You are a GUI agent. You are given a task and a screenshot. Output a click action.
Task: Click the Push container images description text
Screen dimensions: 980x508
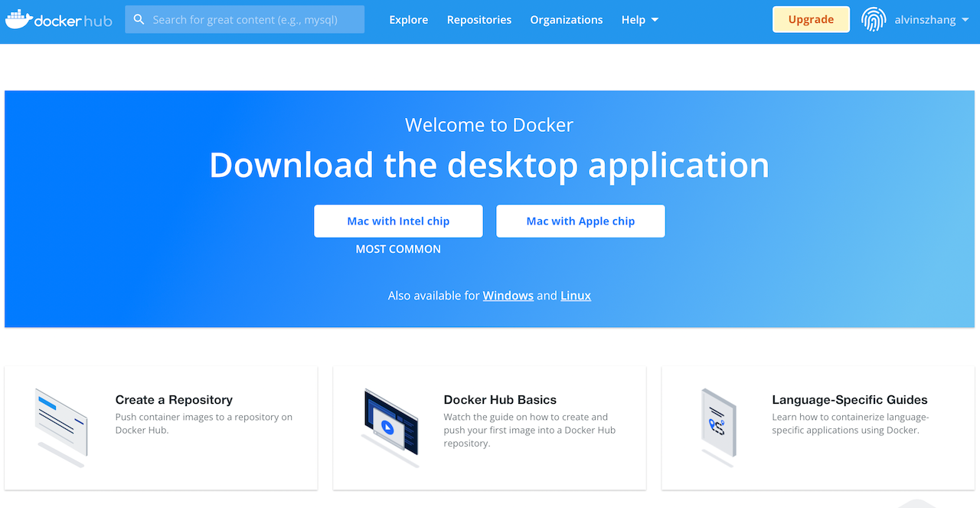[x=204, y=424]
